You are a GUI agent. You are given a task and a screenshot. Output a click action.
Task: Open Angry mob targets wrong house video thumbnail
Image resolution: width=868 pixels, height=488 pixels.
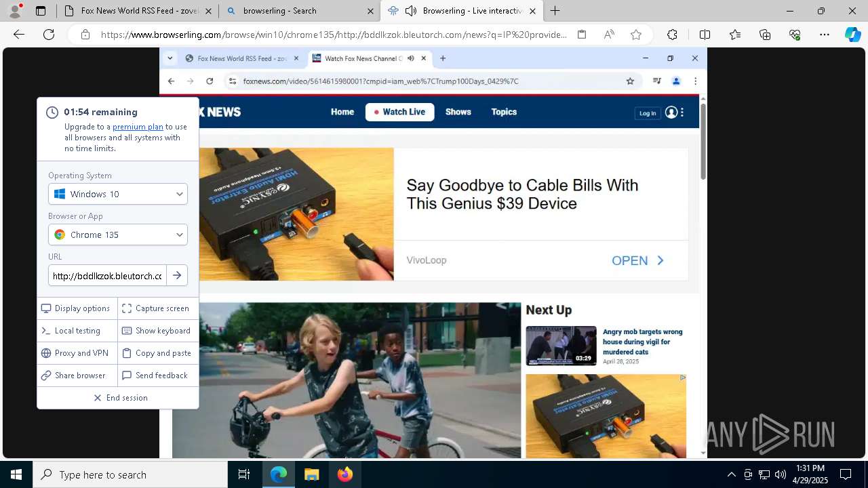pyautogui.click(x=561, y=346)
